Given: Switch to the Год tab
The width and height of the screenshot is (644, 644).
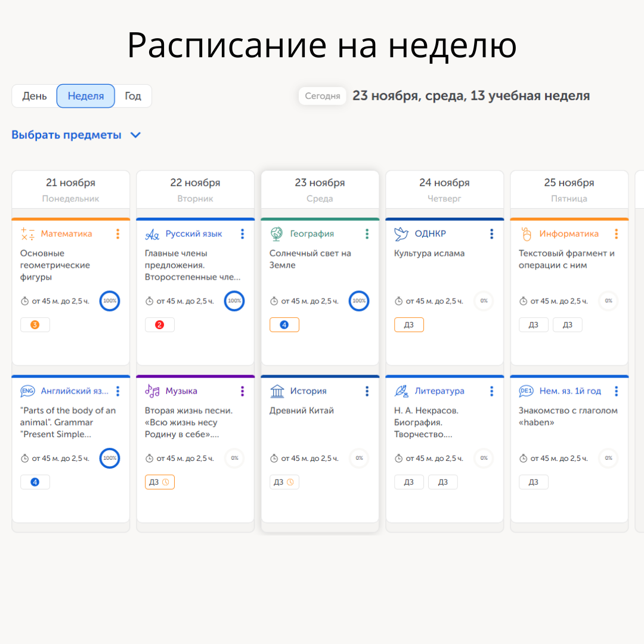Looking at the screenshot, I should point(132,95).
